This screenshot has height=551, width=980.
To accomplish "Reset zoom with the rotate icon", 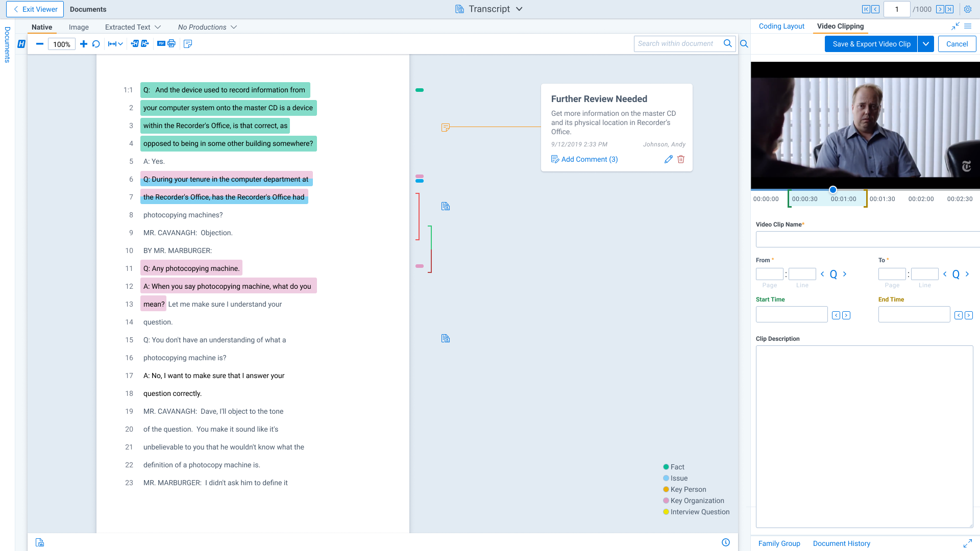I will (x=96, y=44).
